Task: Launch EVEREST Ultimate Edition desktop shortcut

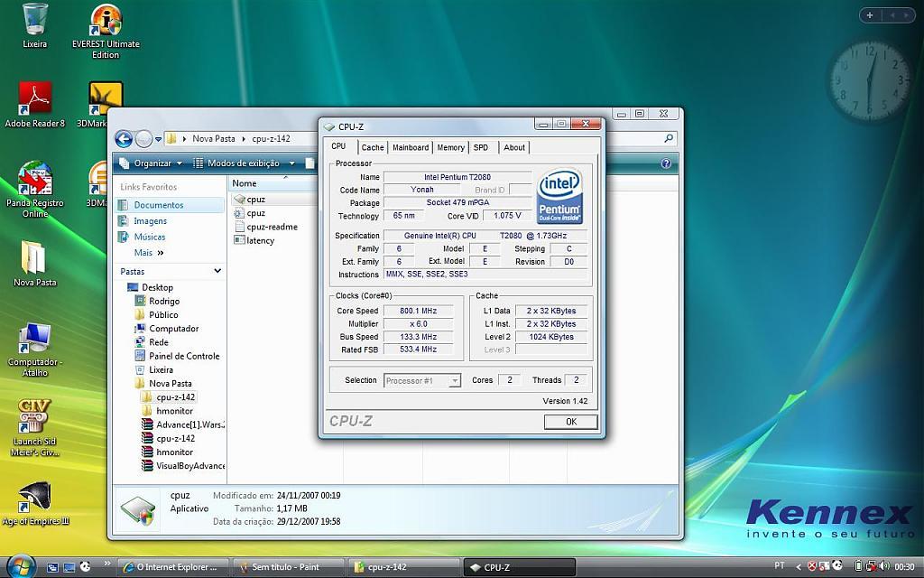Action: pyautogui.click(x=106, y=32)
